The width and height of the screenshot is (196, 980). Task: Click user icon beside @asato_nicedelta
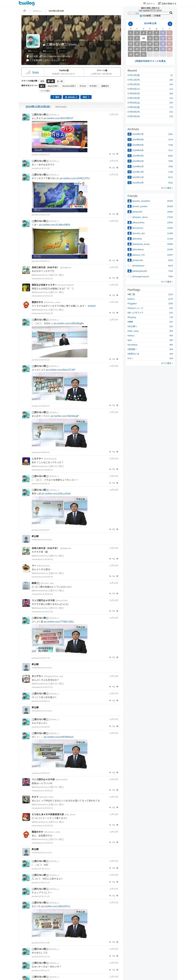tap(129, 201)
